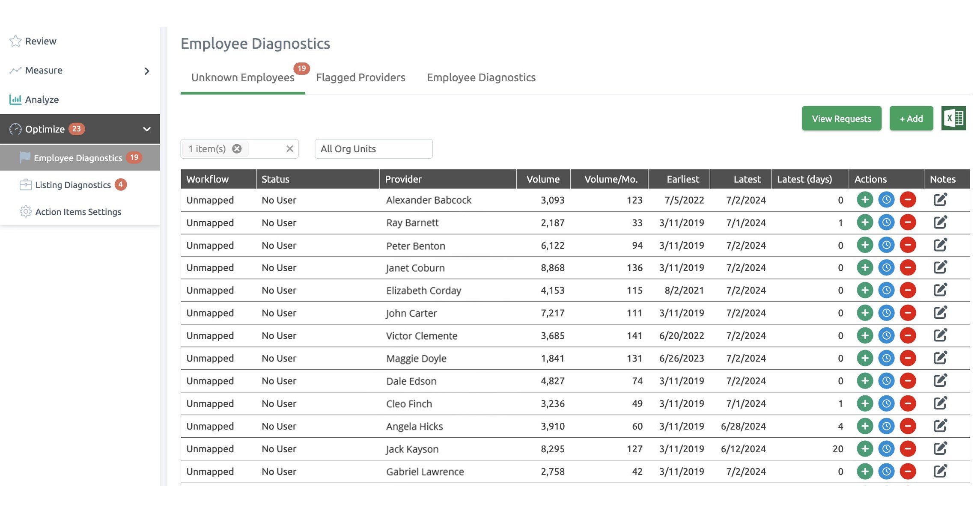Open notes editor for Elizabeth Corday

[940, 290]
